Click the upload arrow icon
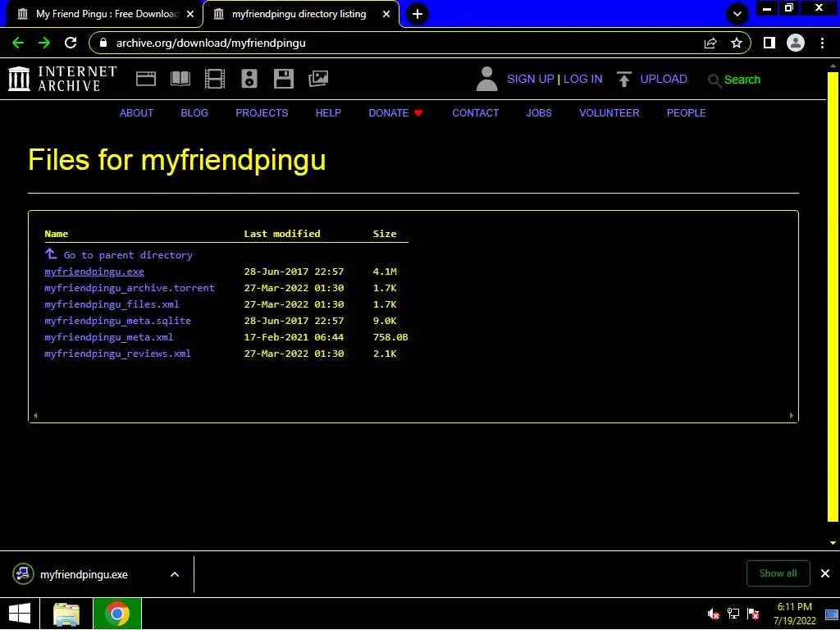 623,79
